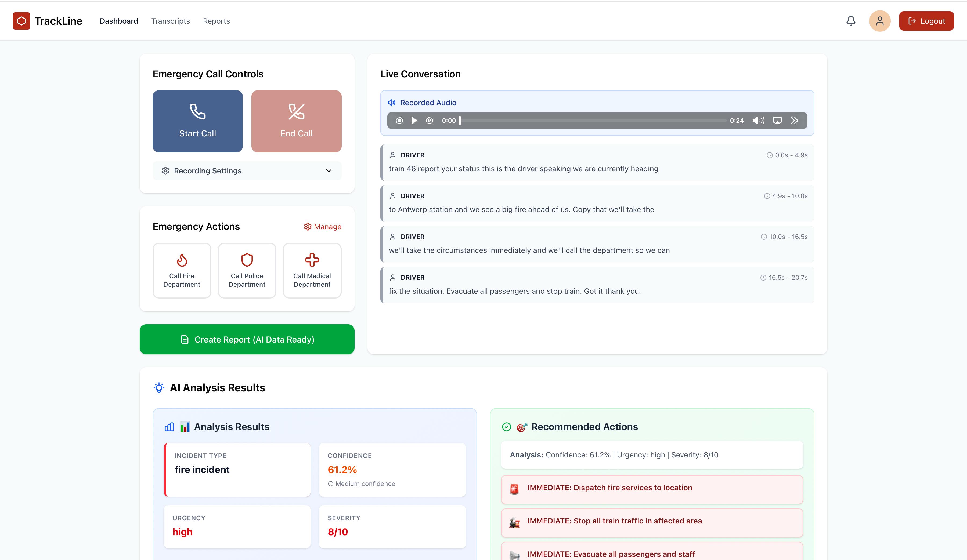The image size is (967, 560).
Task: Click the audio current time 0:00
Action: click(449, 121)
